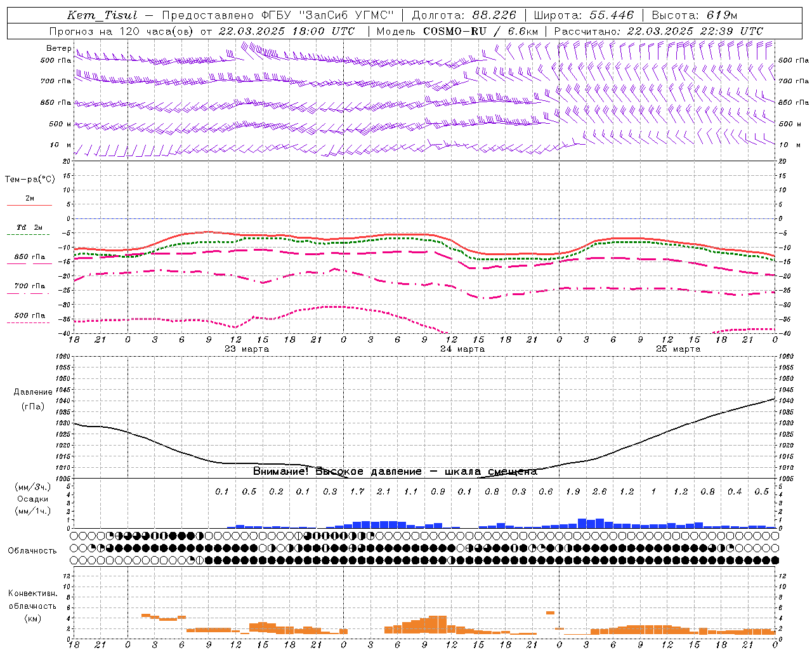Viewport: 812px width, 650px height.
Task: Click the 3-hour precipitation value 2.6
Action: [599, 491]
